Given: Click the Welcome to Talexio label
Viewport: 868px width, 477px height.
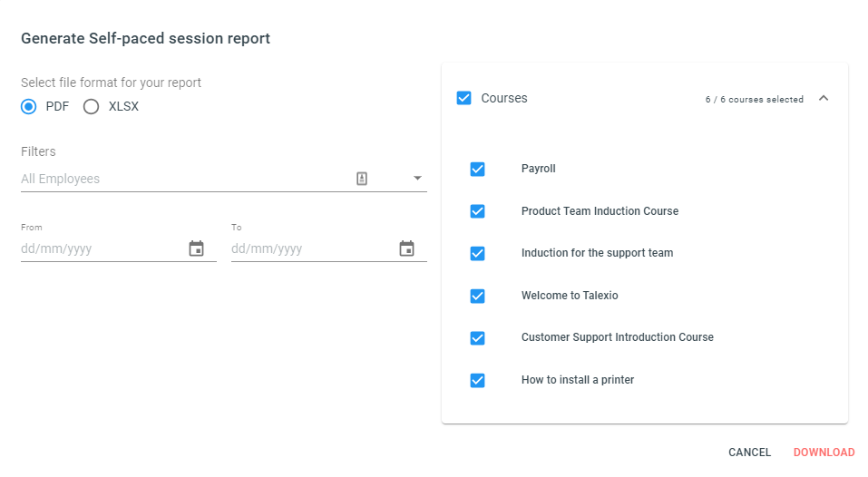Looking at the screenshot, I should 570,296.
